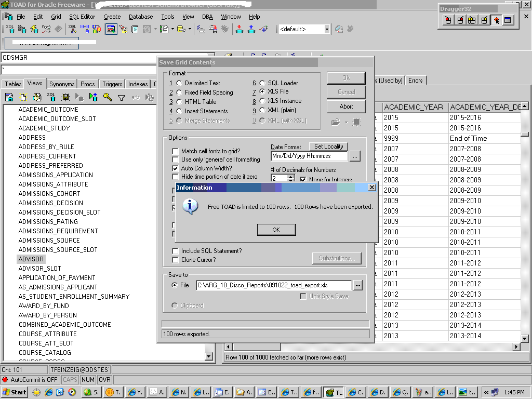Switch to the Synonyms tab
The width and height of the screenshot is (532, 399).
point(61,84)
